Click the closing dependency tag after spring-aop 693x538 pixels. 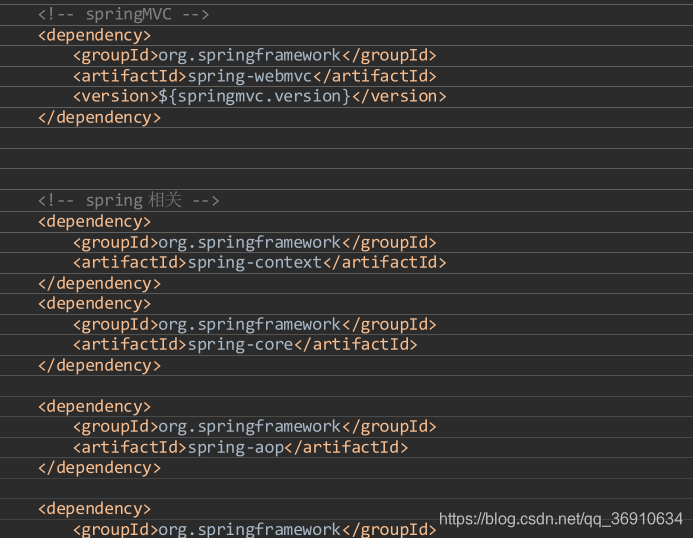[x=99, y=468]
